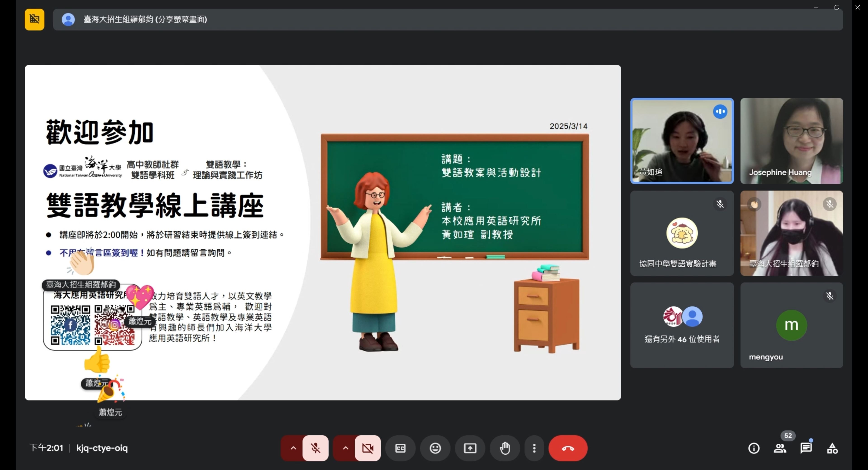
Task: Open the chat messages panel
Action: (806, 448)
